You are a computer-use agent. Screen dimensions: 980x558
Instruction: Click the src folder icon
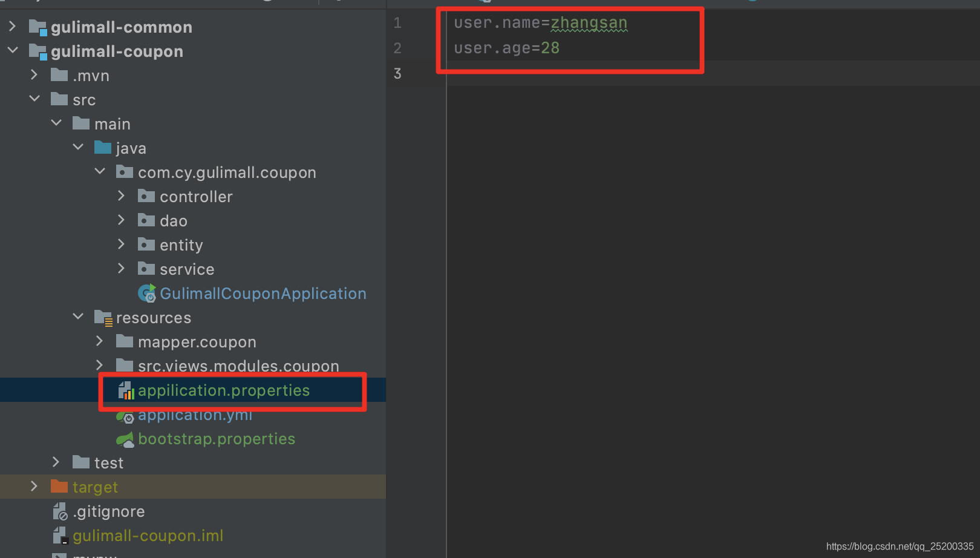tap(59, 99)
